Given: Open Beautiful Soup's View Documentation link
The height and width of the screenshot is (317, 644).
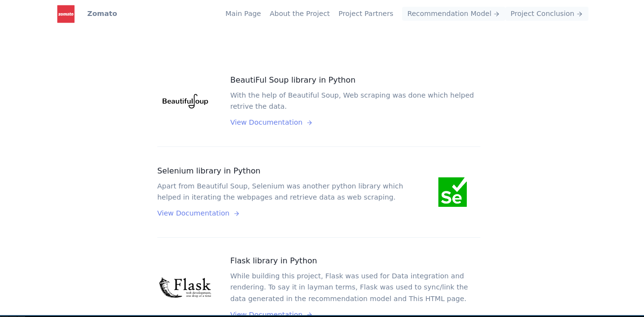Looking at the screenshot, I should tap(266, 122).
